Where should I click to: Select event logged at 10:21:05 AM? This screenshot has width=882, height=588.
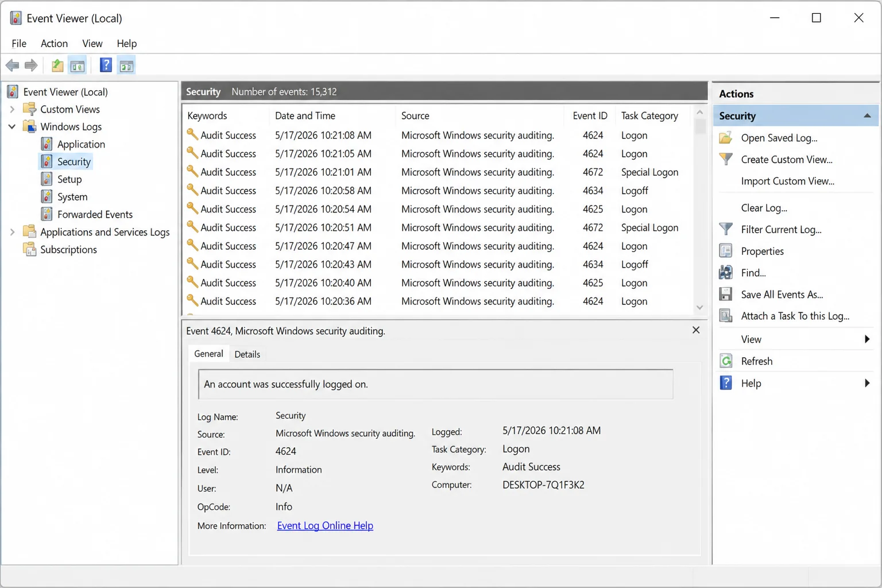438,154
